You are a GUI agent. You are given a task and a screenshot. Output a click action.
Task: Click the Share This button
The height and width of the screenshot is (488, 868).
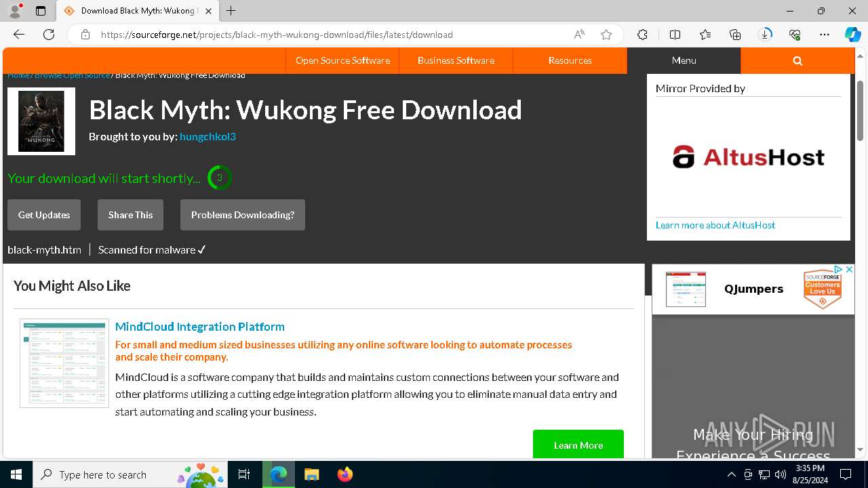(x=130, y=215)
